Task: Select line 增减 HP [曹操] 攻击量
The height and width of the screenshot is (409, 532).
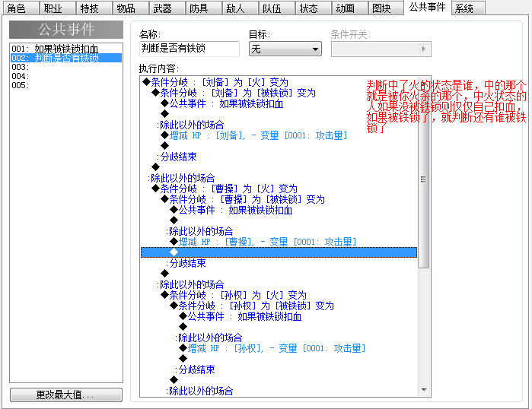Action: (279, 242)
